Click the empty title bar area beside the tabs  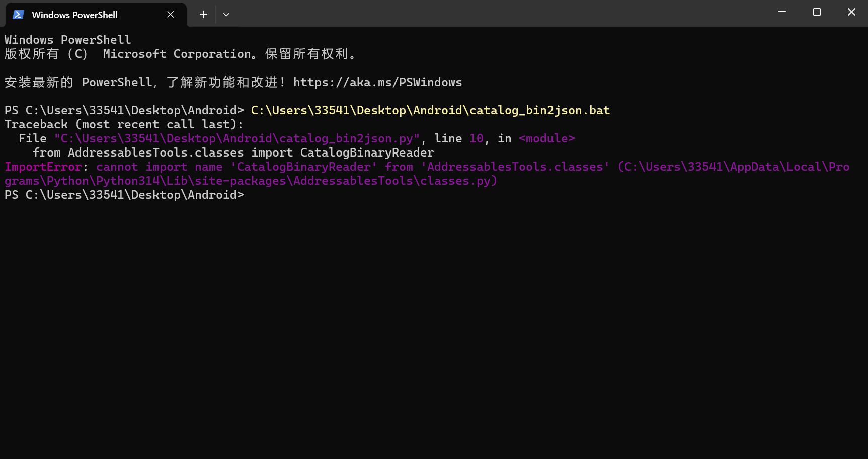[x=503, y=13]
